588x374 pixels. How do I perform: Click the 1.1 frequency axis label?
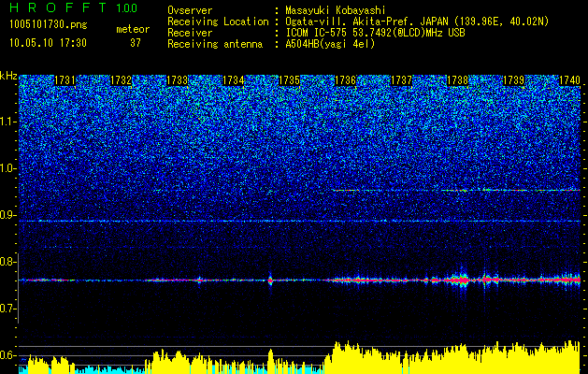(8, 122)
